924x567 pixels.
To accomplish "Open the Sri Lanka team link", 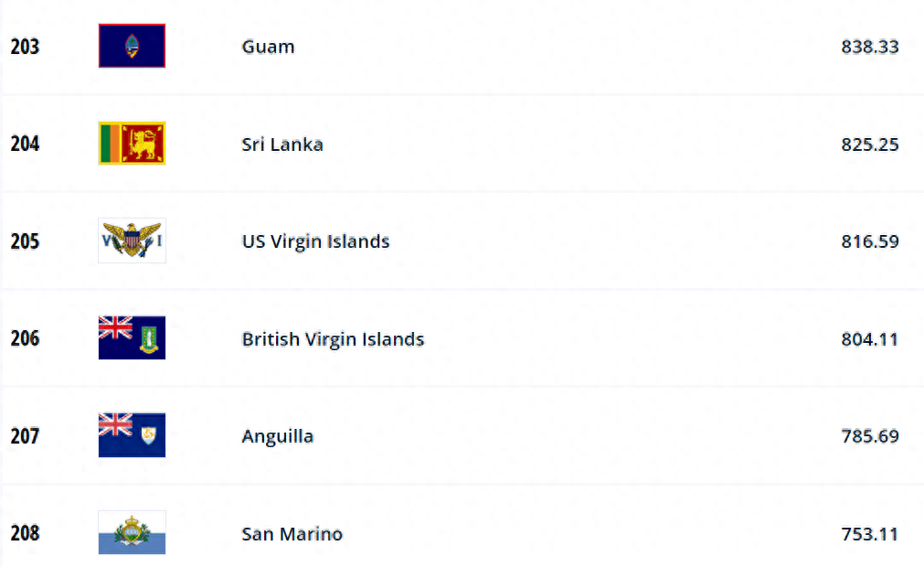I will coord(282,144).
